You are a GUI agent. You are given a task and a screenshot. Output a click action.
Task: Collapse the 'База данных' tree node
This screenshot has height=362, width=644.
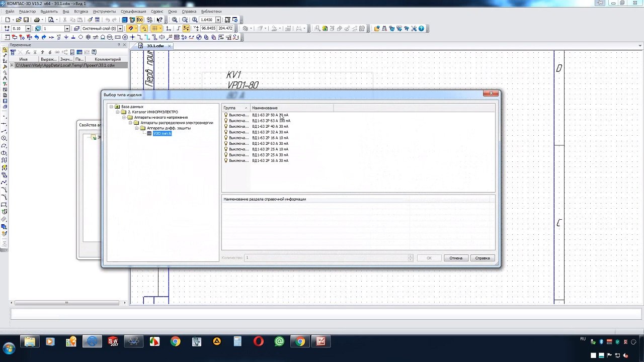(x=111, y=107)
